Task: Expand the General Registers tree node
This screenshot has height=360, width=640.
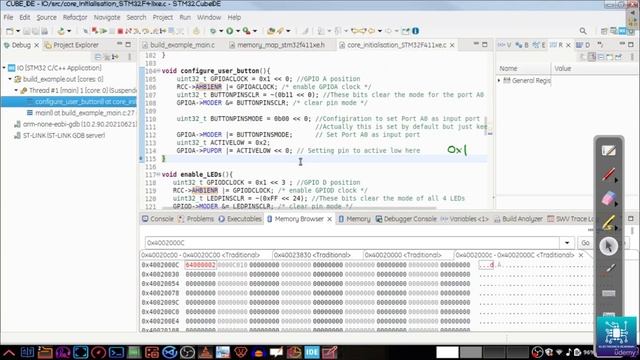Action: [499, 80]
